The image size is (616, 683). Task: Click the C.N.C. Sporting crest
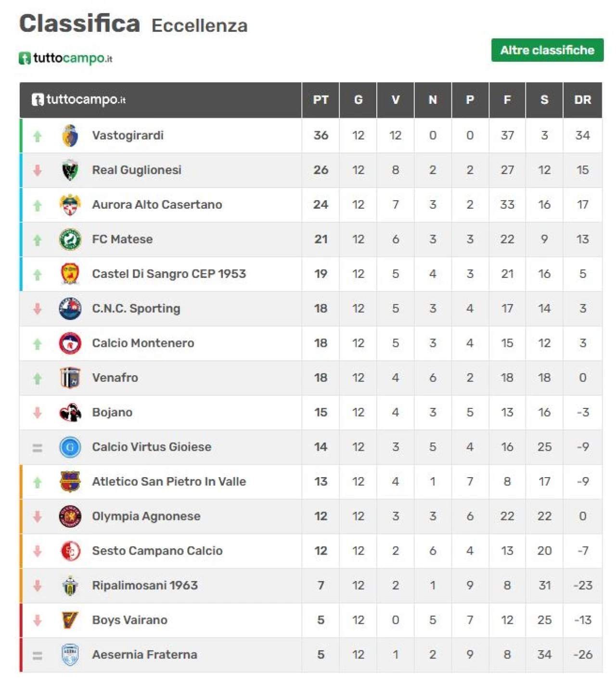pos(70,309)
